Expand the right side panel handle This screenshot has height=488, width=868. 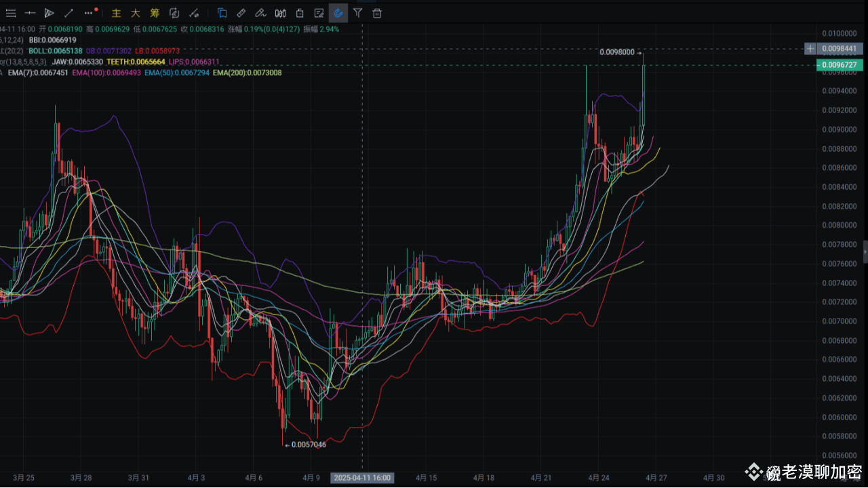click(x=865, y=251)
